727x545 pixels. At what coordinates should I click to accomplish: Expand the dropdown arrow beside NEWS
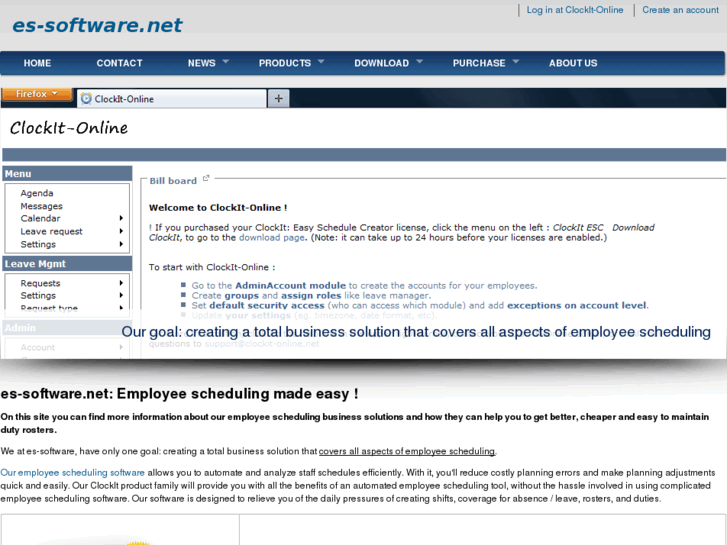tap(226, 61)
